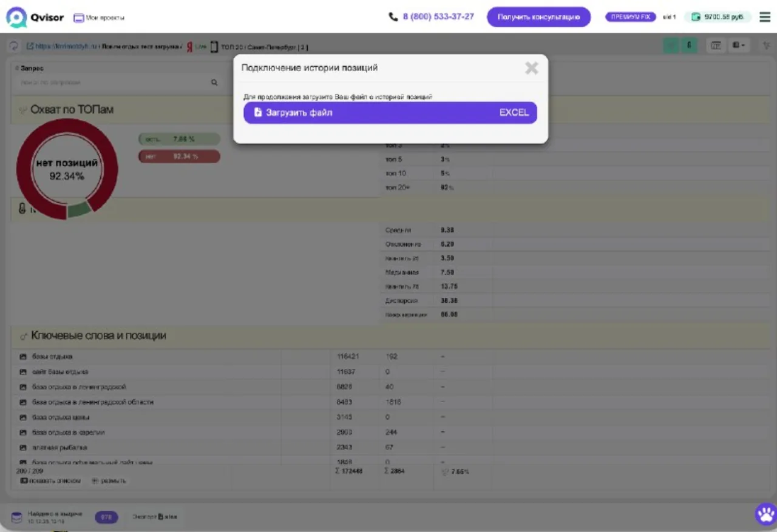Click the purple 978 found-count badge
The image size is (777, 532).
click(106, 517)
